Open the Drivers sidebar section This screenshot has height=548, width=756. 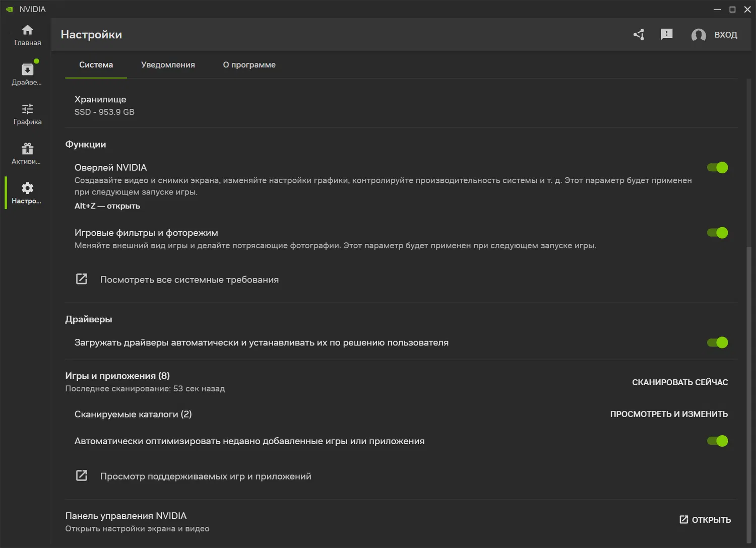[27, 74]
